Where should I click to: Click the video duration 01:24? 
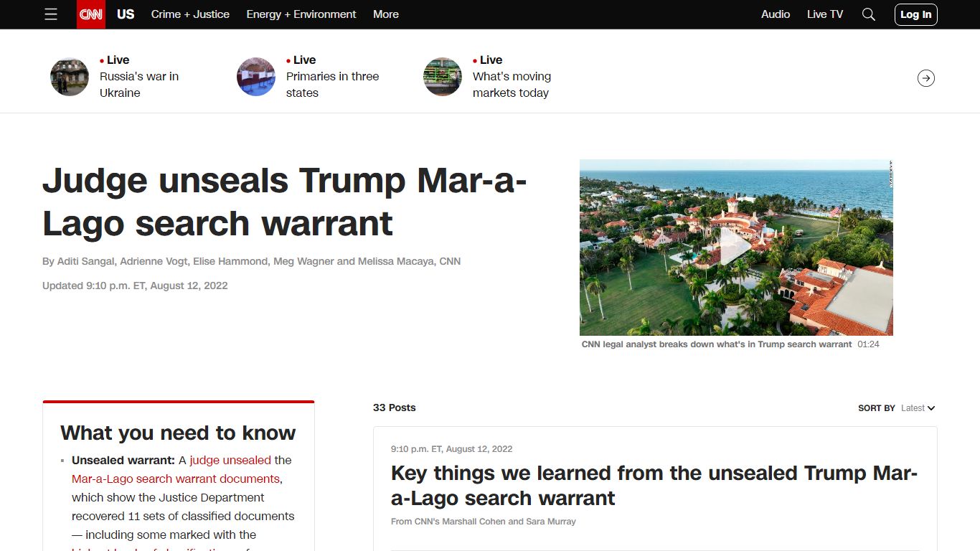868,344
